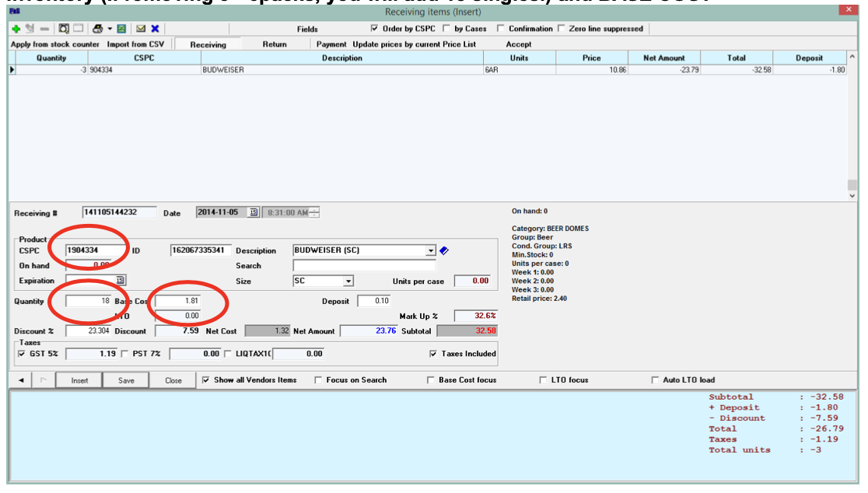Toggle Order by CSPC checkbox
This screenshot has height=493, width=868.
tap(375, 28)
